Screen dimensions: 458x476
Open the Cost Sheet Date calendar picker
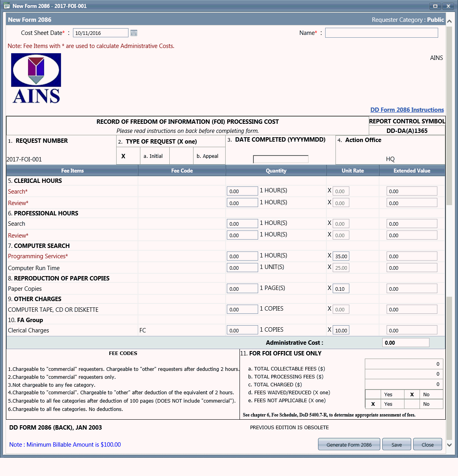(134, 33)
